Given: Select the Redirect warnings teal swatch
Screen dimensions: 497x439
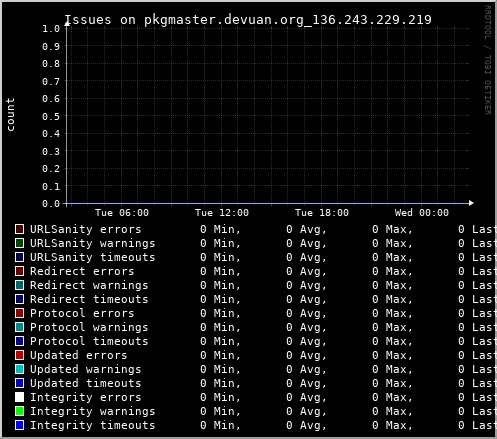Looking at the screenshot, I should pyautogui.click(x=19, y=285).
